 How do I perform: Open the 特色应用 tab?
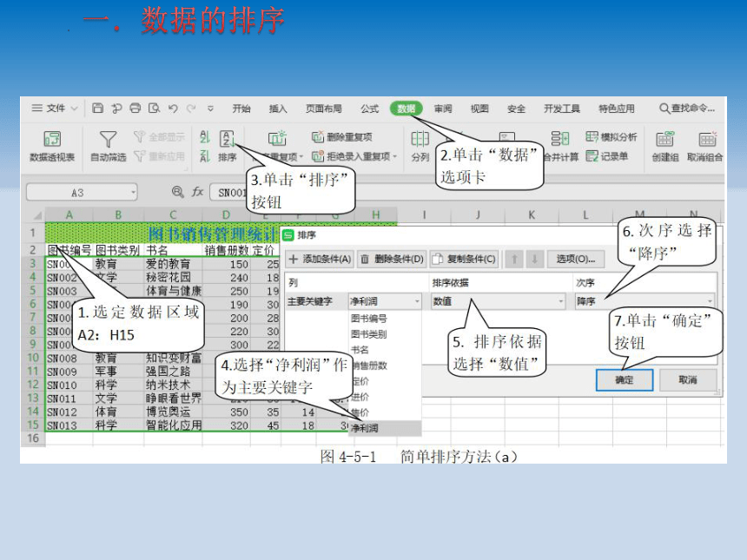coord(617,109)
